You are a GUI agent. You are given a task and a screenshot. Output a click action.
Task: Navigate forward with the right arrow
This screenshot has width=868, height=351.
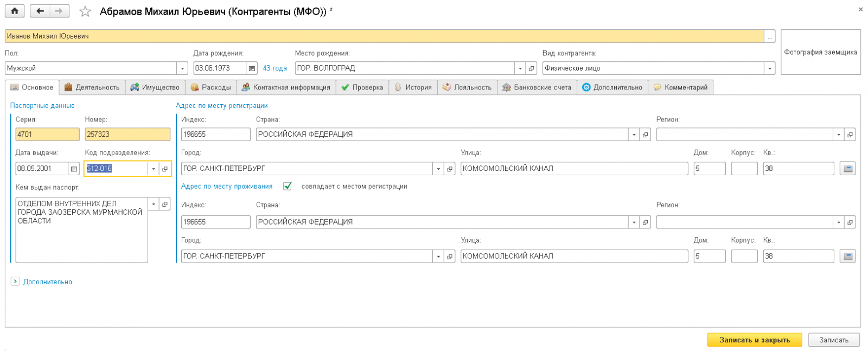[x=59, y=11]
